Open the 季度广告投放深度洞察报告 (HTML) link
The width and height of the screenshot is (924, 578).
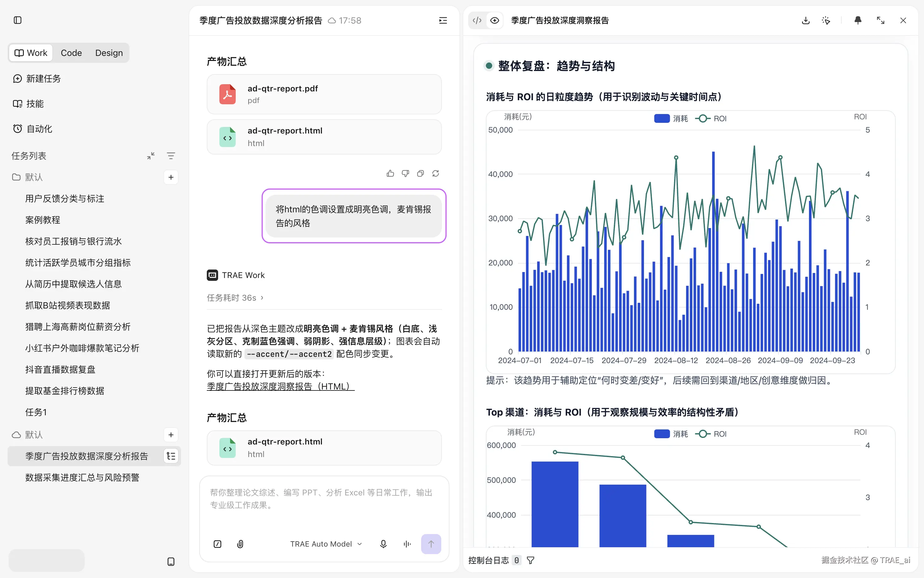pyautogui.click(x=281, y=386)
